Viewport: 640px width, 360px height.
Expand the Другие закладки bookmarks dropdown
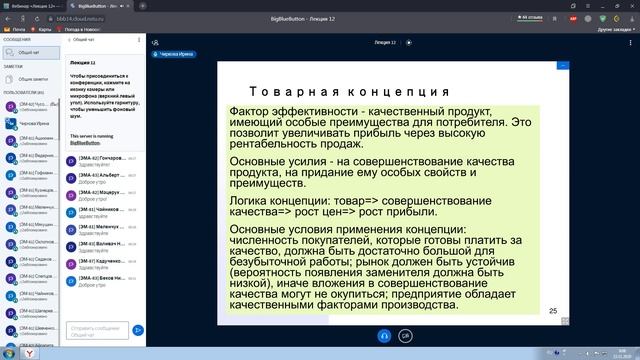[616, 29]
